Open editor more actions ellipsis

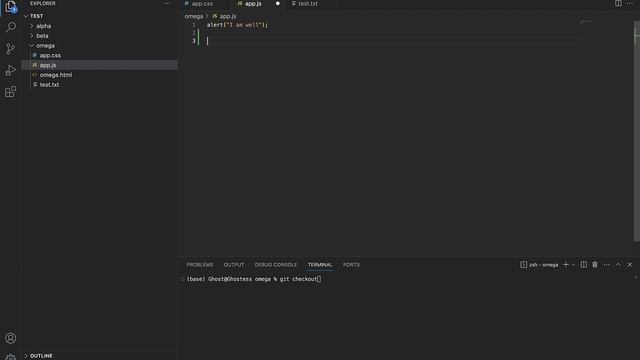point(630,4)
